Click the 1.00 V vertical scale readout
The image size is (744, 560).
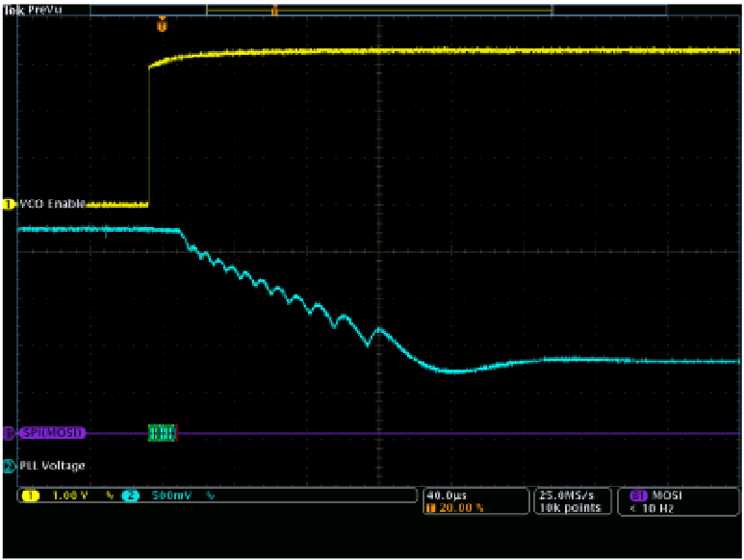coord(71,496)
